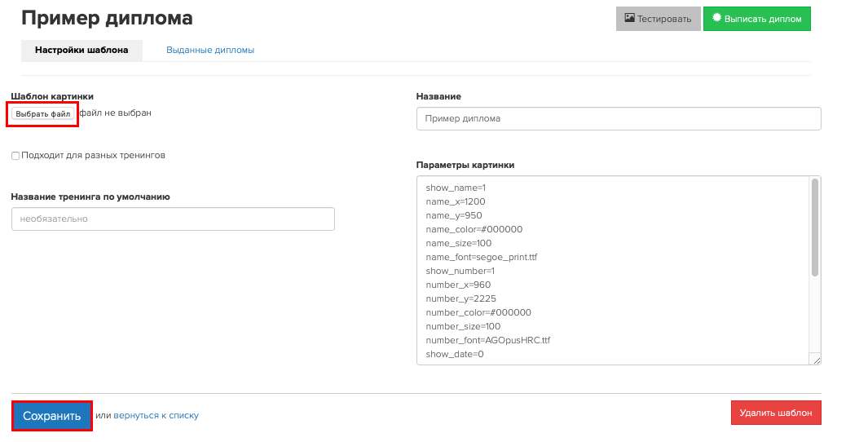
Task: Place cursor on number_font=AGOpusHRC.ttf line
Action: click(x=487, y=340)
